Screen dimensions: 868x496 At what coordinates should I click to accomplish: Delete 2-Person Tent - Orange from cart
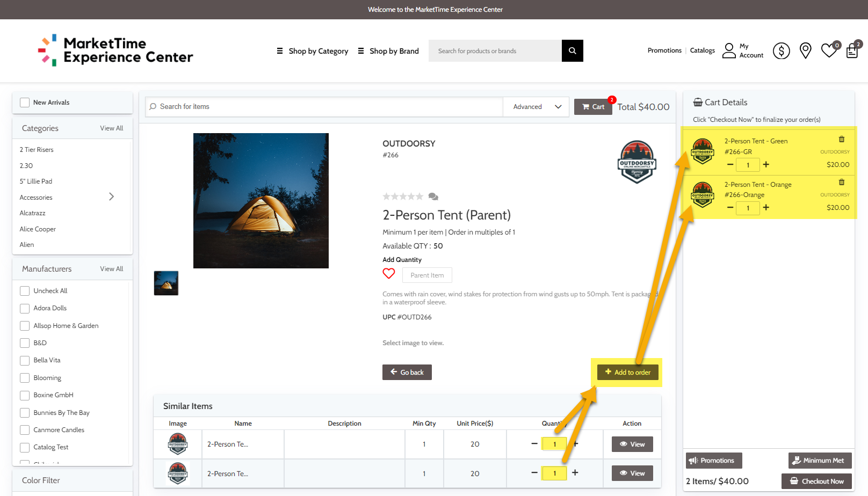(842, 182)
